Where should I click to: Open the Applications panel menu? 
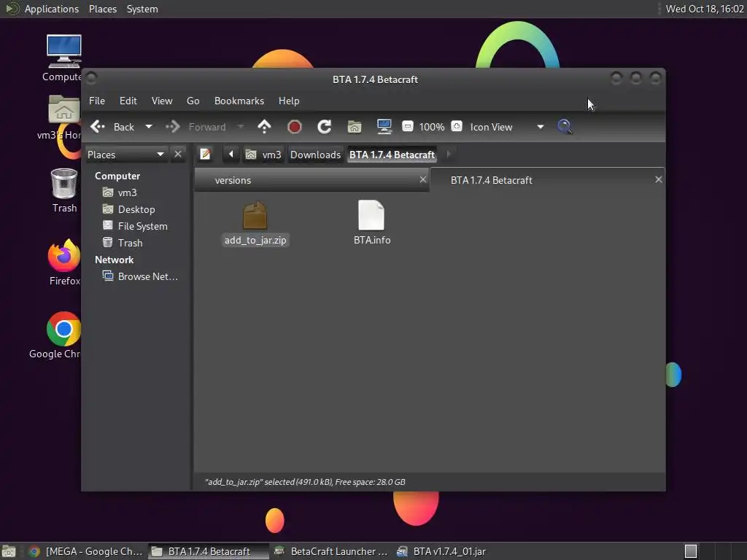[x=52, y=9]
